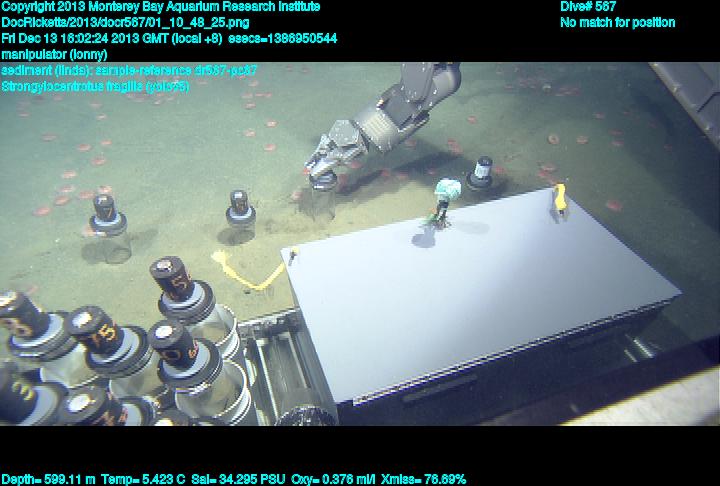Screen dimensions: 720x486
Task: Click the Strongylocentrotus fragilis annotation
Action: click(95, 86)
